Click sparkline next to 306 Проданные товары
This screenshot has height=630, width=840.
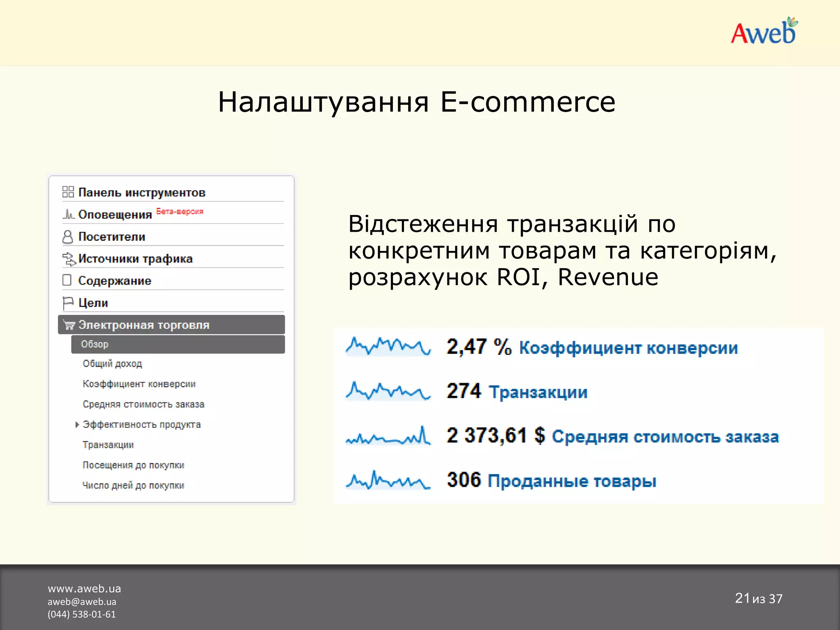[x=388, y=480]
